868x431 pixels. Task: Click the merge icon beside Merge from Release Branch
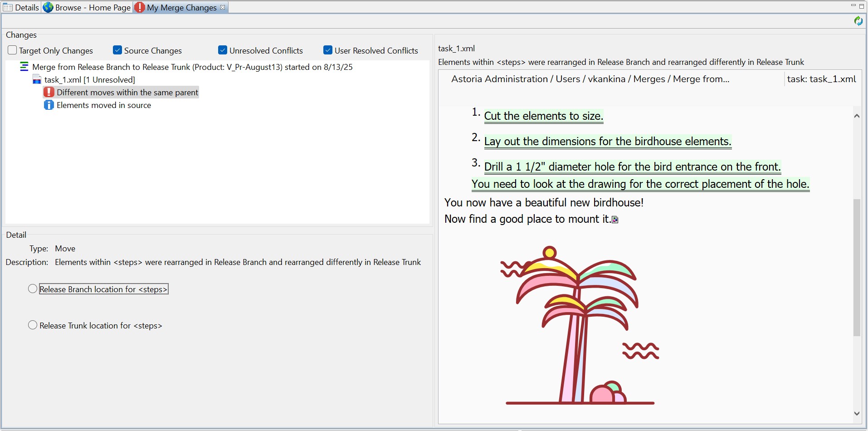[x=24, y=67]
